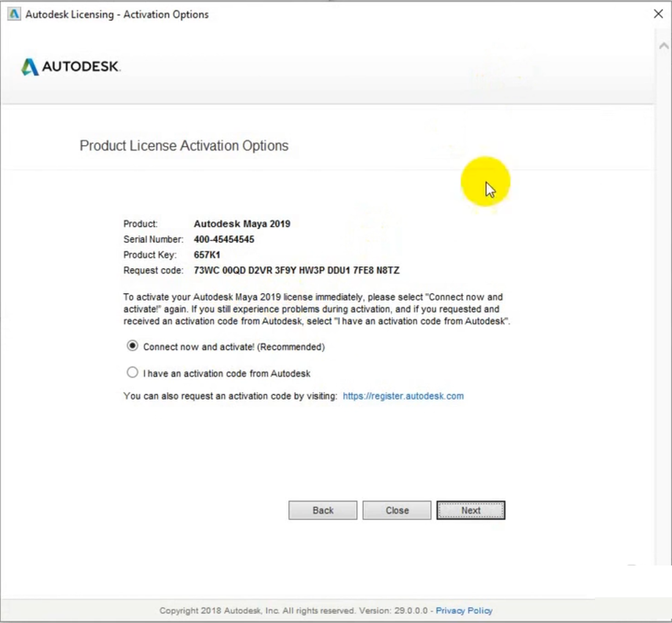Click the copyright version text in footer
The width and height of the screenshot is (672, 623).
click(294, 610)
